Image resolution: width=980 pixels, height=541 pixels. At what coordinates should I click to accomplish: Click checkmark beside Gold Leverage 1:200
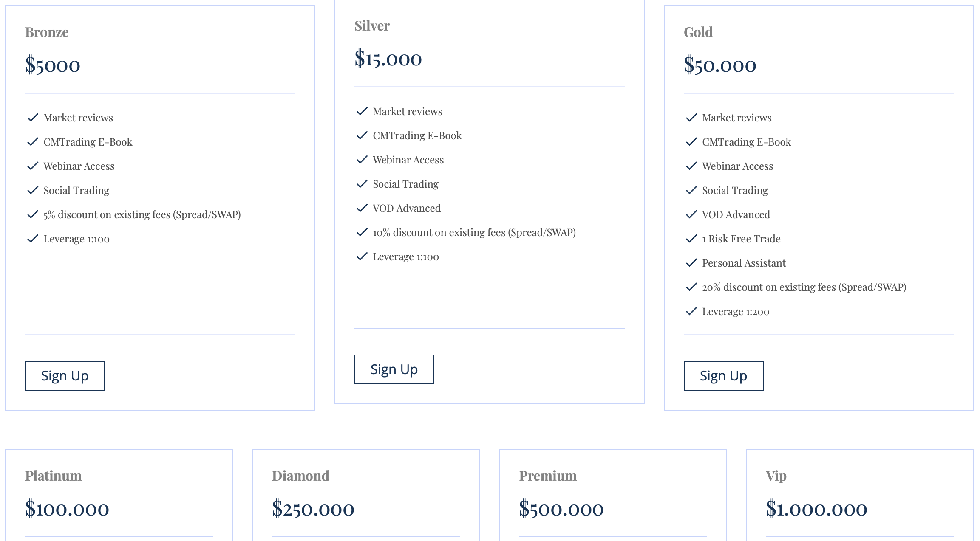point(691,311)
